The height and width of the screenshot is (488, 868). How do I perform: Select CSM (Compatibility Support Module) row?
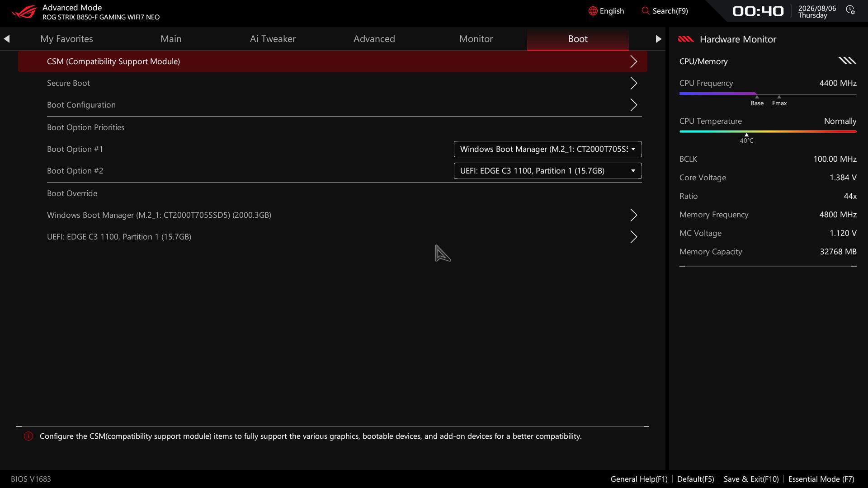333,61
